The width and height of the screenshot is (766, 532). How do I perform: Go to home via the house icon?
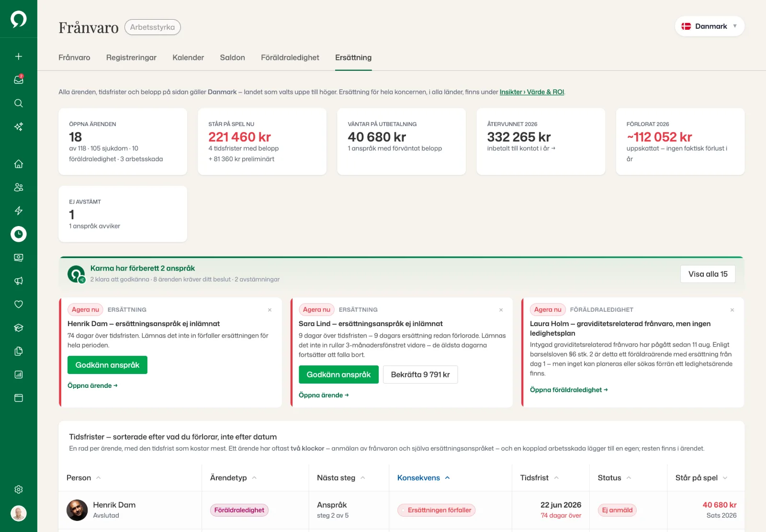(x=19, y=164)
